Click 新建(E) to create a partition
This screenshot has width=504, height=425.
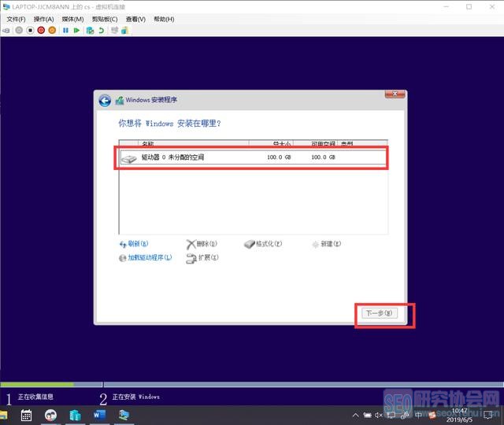326,244
